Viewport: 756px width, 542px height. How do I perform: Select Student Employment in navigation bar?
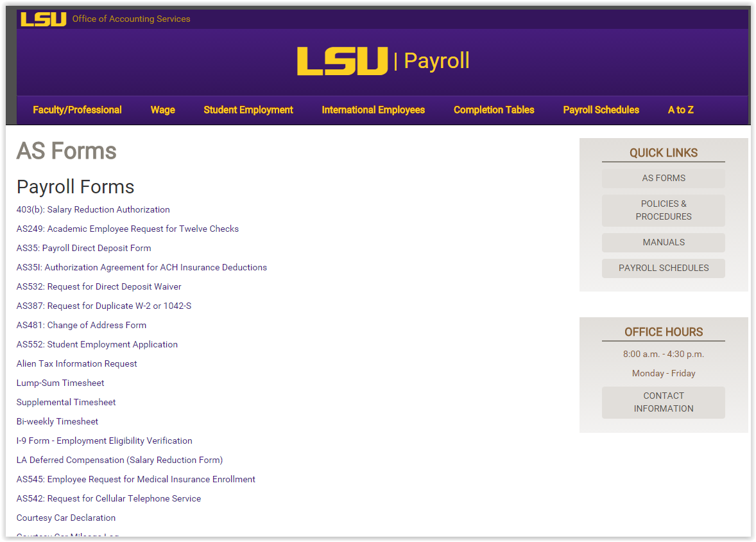click(248, 110)
